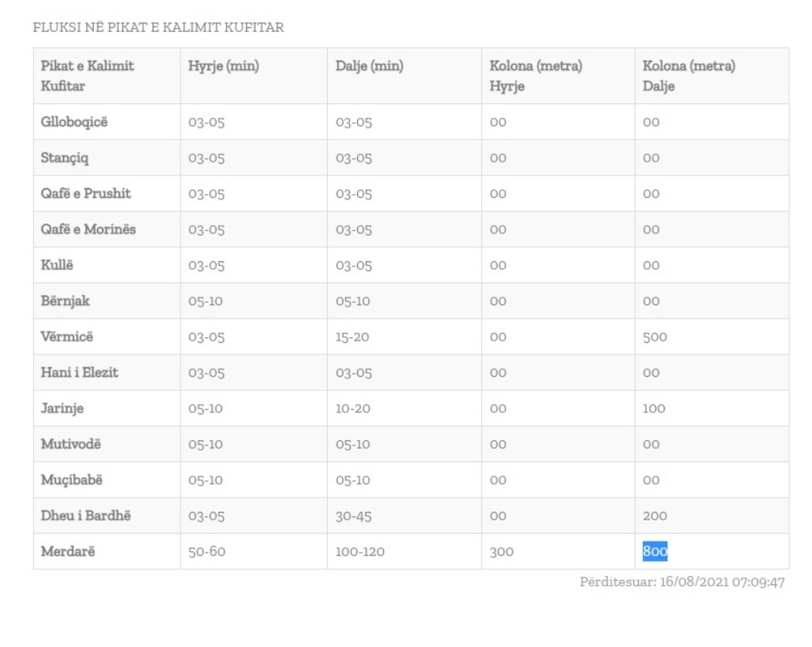This screenshot has height=647, width=812.
Task: Click the Qafë e Morinës cell
Action: (88, 229)
